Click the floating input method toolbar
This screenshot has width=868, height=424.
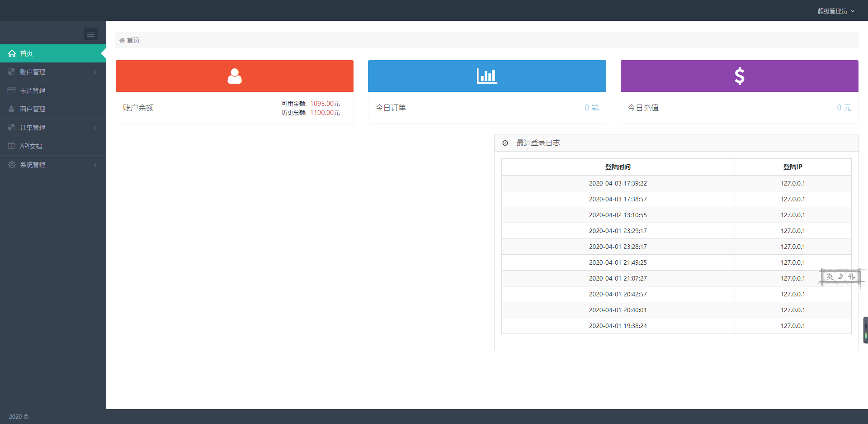click(841, 276)
